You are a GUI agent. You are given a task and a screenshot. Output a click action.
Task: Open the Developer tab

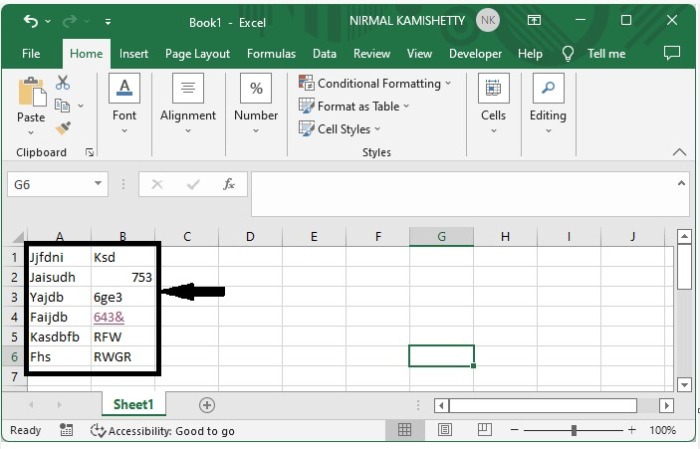tap(475, 54)
